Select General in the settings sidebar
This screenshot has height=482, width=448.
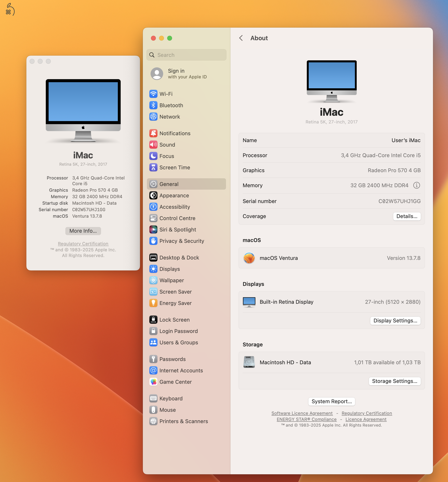(186, 184)
